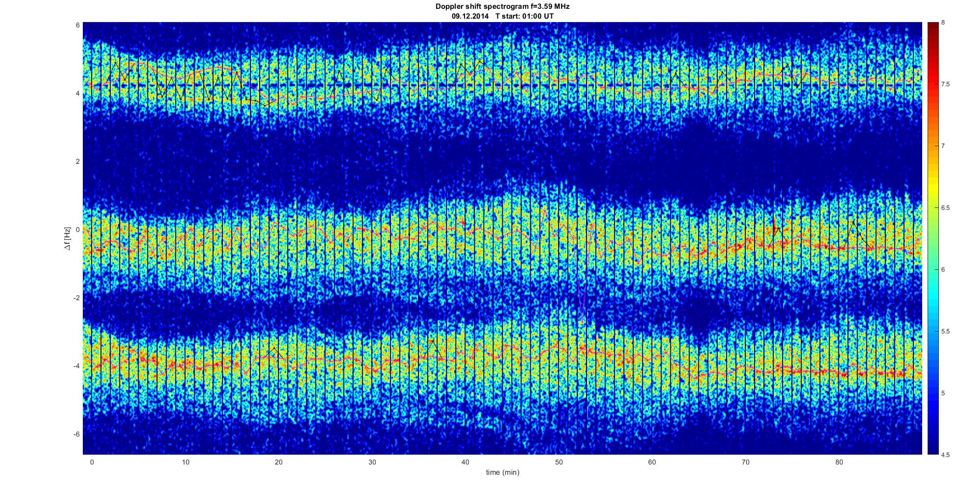This screenshot has width=980, height=488.
Task: Click the colorbar tick label '7'
Action: pyautogui.click(x=943, y=146)
